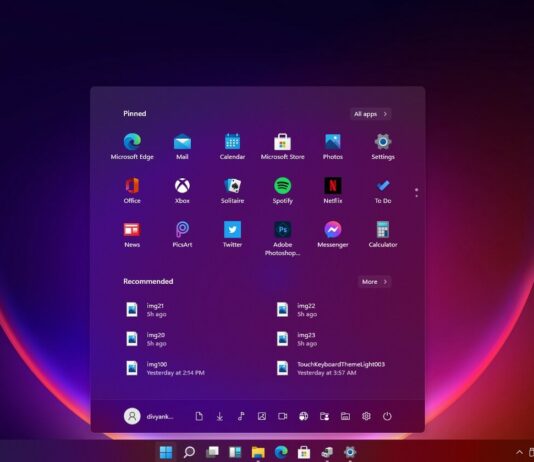Open the Pictures folder shortcut
The image size is (534, 462).
point(262,416)
